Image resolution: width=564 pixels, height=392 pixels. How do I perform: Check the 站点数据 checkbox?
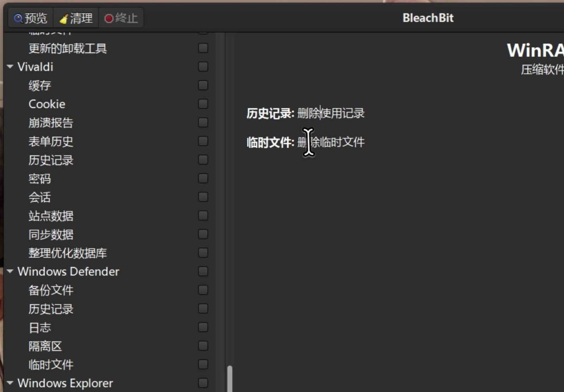[x=203, y=215]
